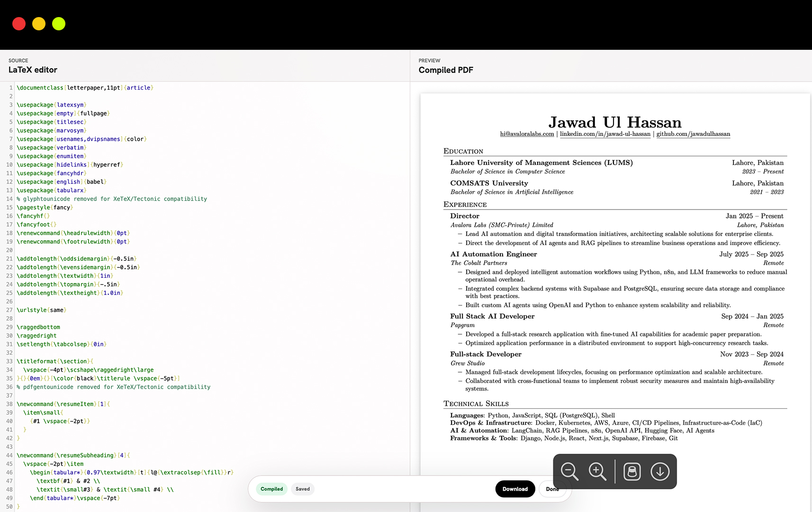This screenshot has width=812, height=512.
Task: Click the \textbf{#1} & #2 line
Action: tap(68, 481)
